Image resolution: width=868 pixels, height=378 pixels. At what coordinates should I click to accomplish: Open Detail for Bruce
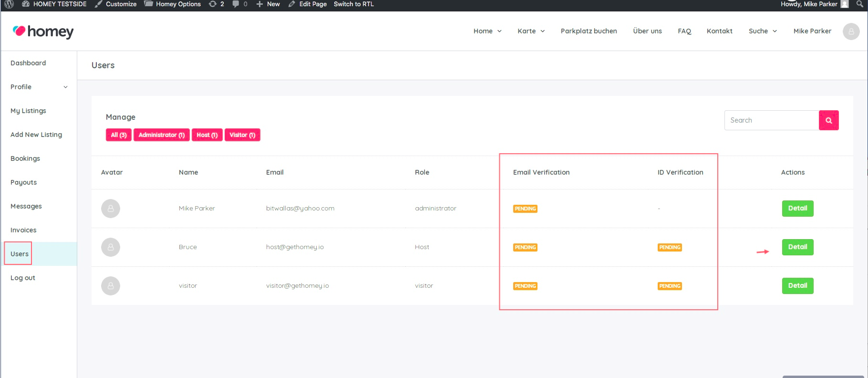point(798,247)
